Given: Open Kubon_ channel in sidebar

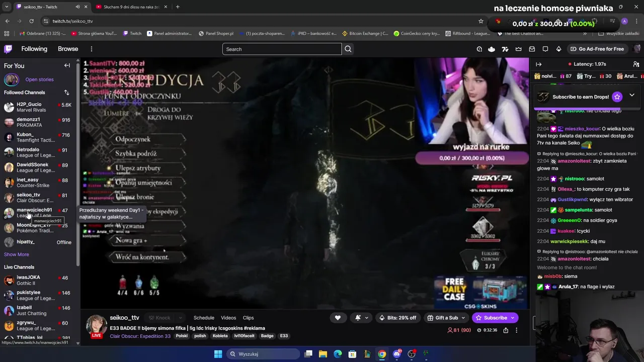Looking at the screenshot, I should 39,137.
